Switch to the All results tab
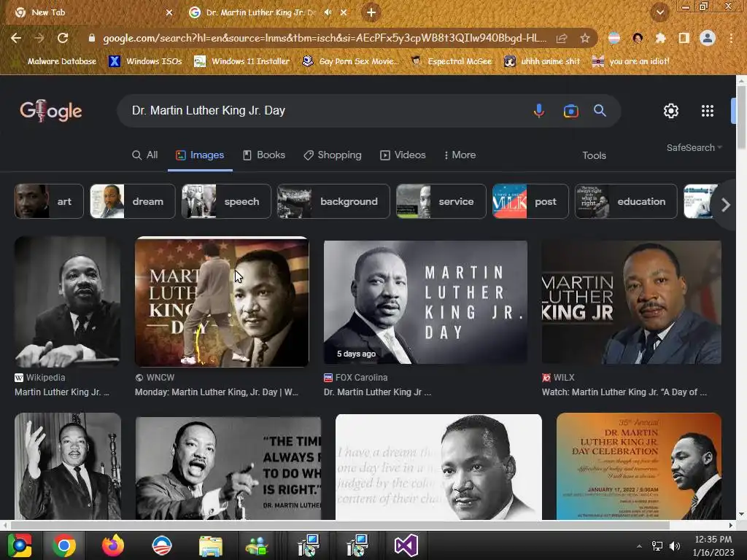This screenshot has width=747, height=560. (145, 155)
